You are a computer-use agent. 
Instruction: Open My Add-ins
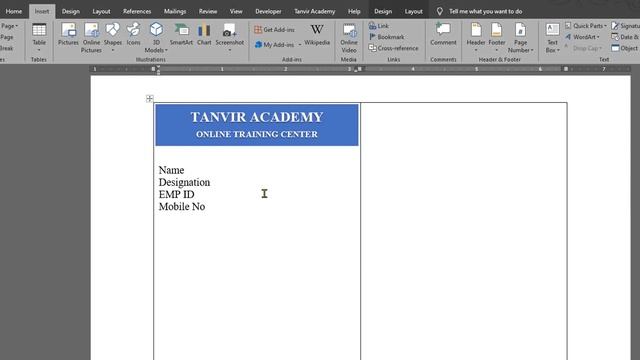(274, 44)
